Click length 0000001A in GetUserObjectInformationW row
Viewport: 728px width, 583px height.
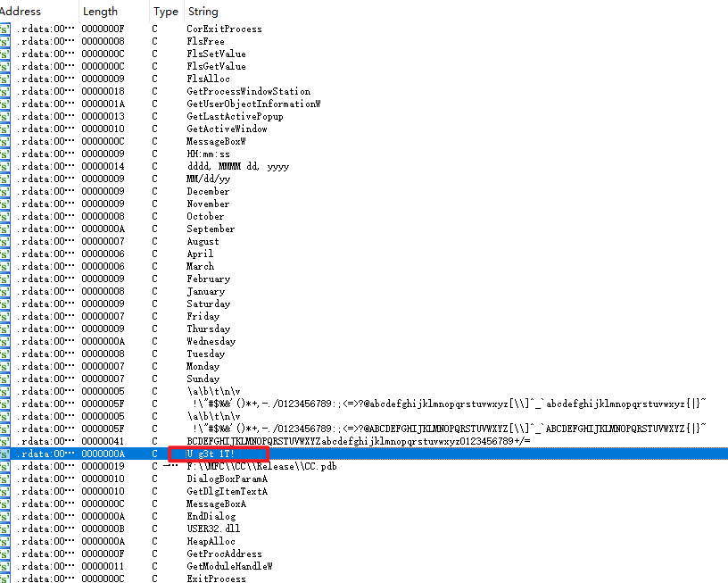click(103, 104)
